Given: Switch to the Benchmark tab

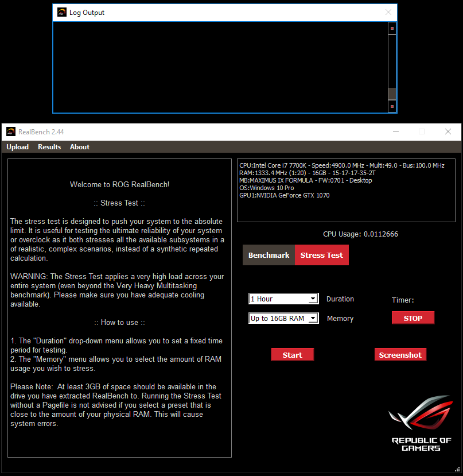Looking at the screenshot, I should [269, 255].
